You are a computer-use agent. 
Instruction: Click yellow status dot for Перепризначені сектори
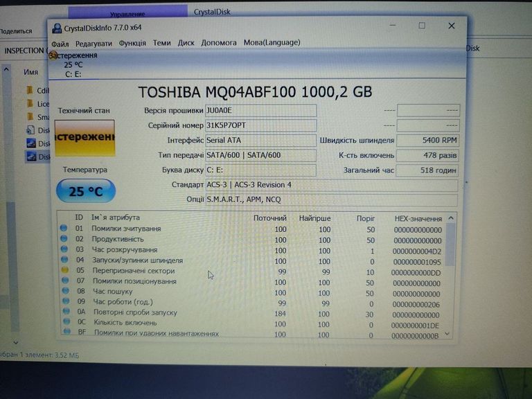[65, 270]
